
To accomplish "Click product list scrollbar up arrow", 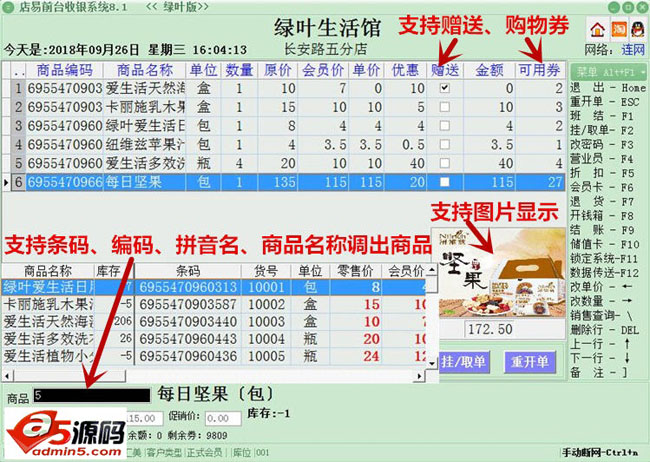I will point(432,270).
